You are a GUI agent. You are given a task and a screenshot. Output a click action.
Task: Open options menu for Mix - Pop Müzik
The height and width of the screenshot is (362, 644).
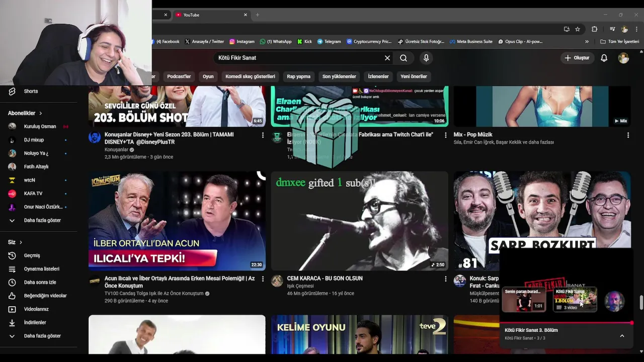click(x=628, y=135)
